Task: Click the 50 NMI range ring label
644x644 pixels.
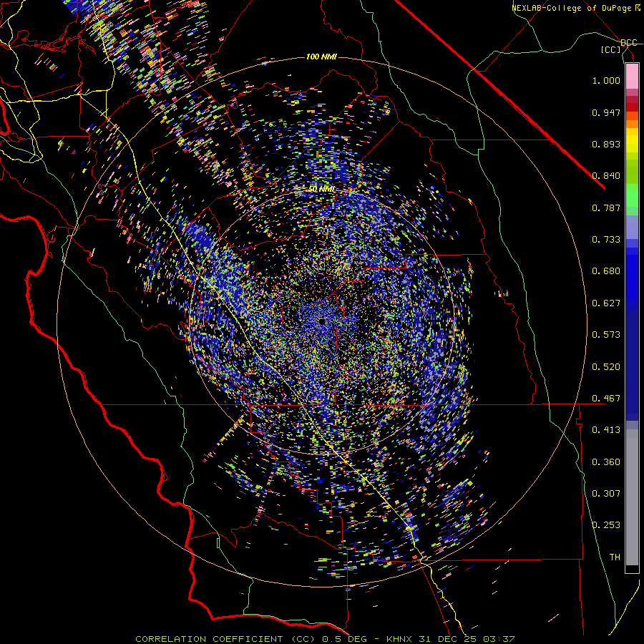Action: [x=321, y=190]
